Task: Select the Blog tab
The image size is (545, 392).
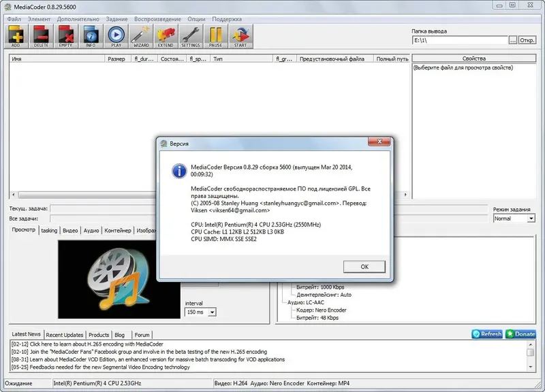Action: [120, 335]
